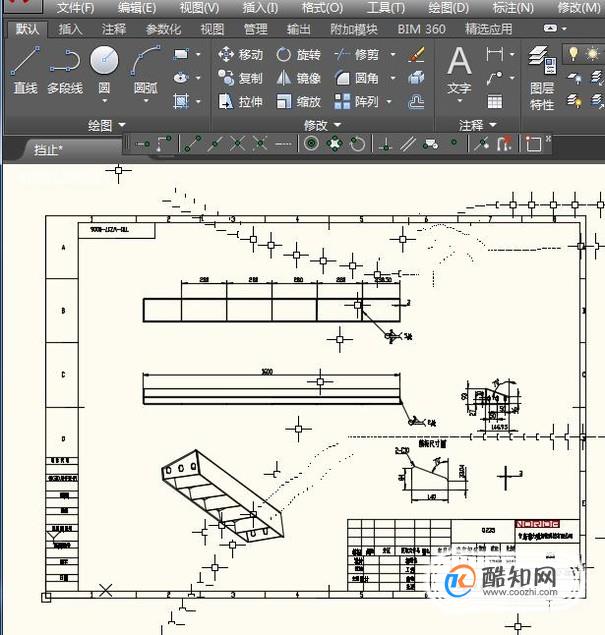Open the Dimension tool dropdown arrow
Image resolution: width=605 pixels, height=635 pixels.
point(512,54)
